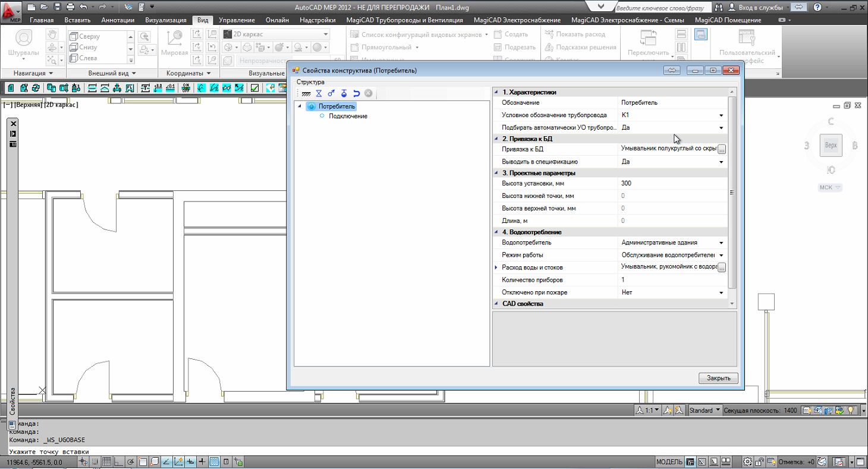Open the Водопотребитель dropdown

coord(721,243)
